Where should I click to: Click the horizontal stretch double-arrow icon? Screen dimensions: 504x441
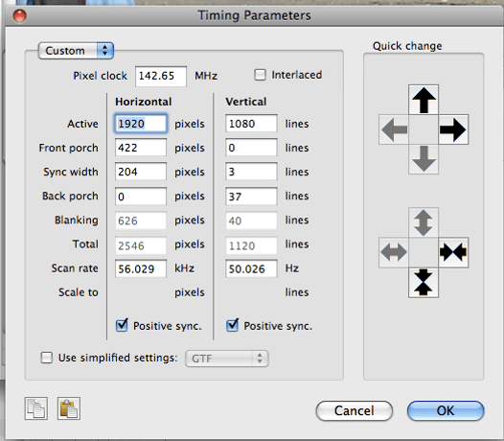tap(394, 252)
